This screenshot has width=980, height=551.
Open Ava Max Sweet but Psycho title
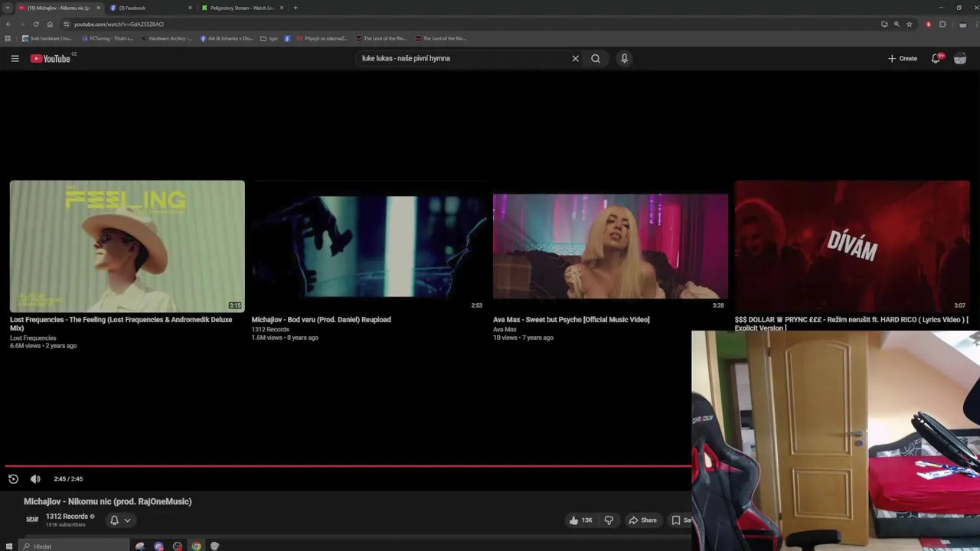coord(571,320)
